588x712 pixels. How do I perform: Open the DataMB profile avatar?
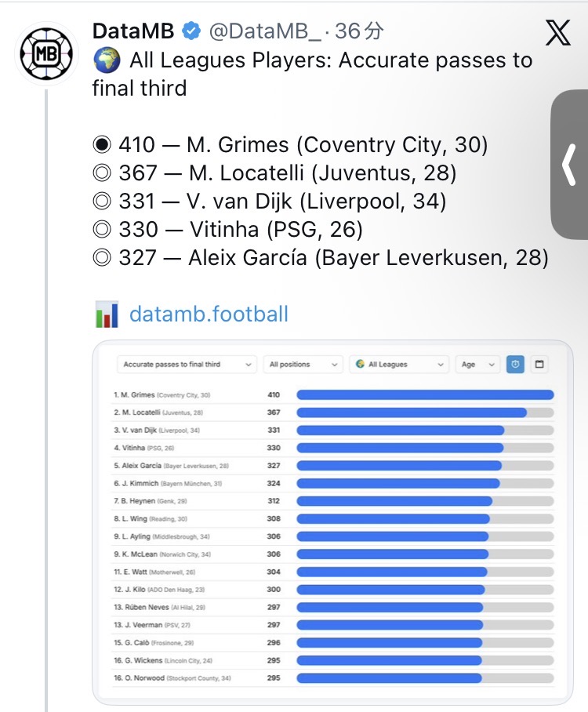[46, 54]
